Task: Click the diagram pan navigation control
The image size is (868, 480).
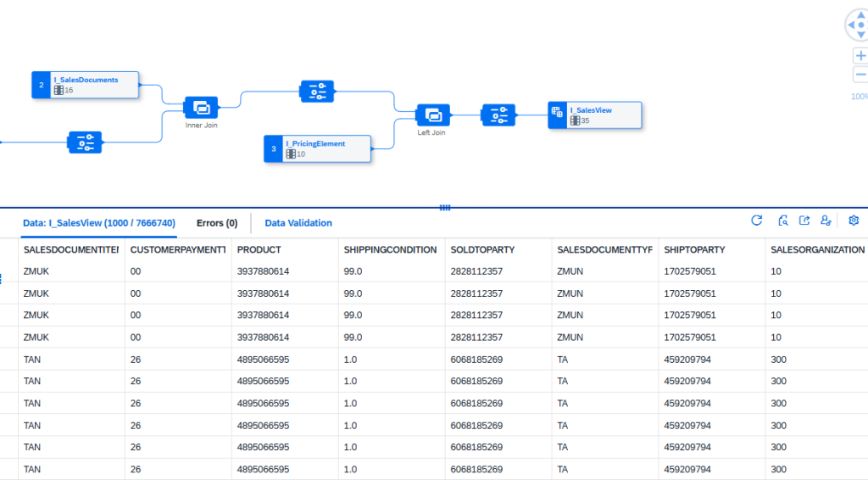Action: point(857,25)
